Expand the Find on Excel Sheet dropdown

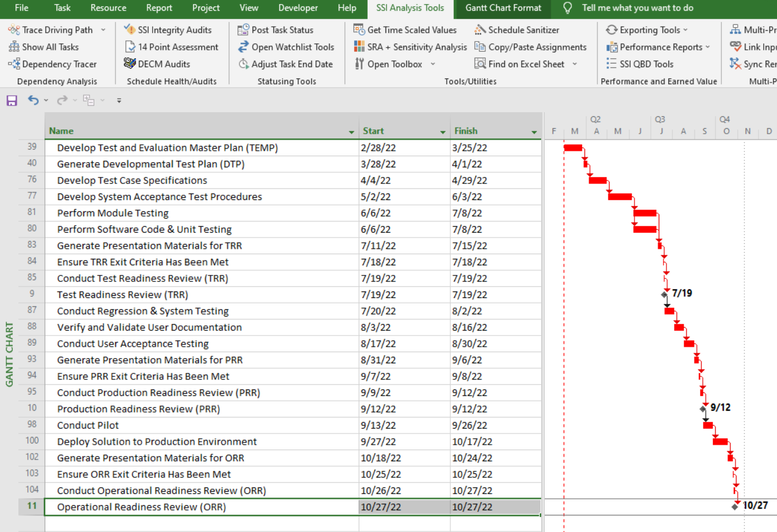(x=575, y=64)
